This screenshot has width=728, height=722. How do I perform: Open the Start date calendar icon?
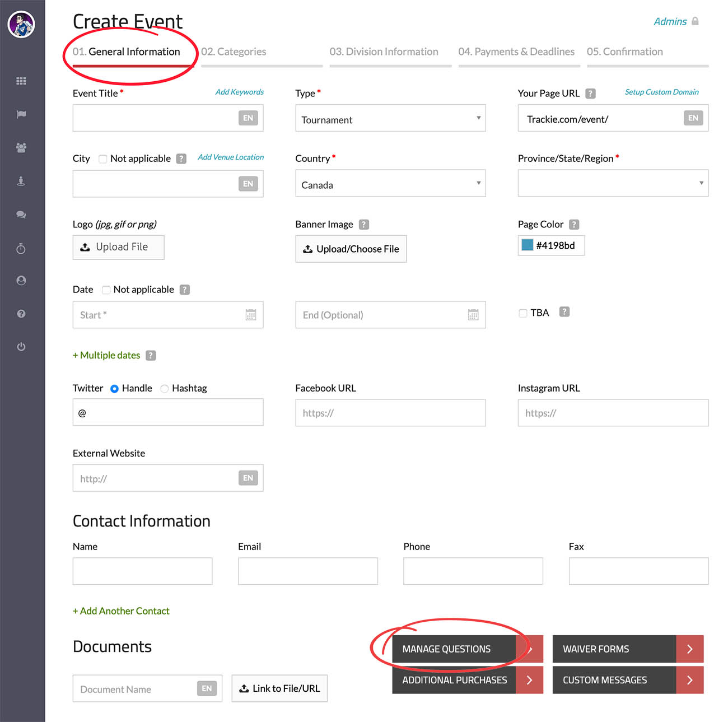[x=250, y=315]
